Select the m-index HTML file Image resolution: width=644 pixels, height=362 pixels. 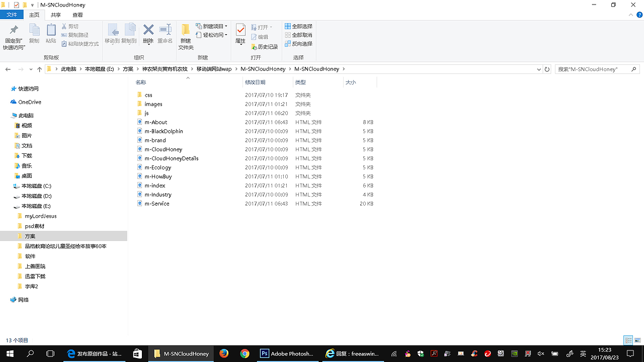point(155,186)
